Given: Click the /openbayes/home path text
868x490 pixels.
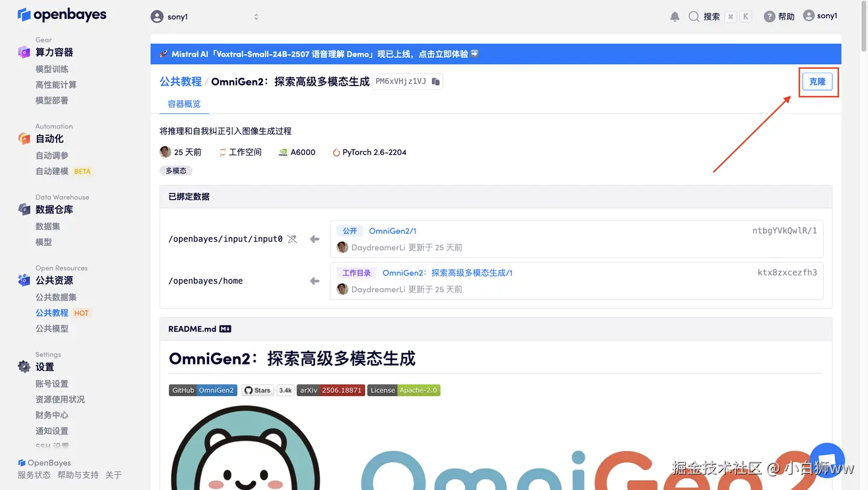Looking at the screenshot, I should tap(206, 281).
